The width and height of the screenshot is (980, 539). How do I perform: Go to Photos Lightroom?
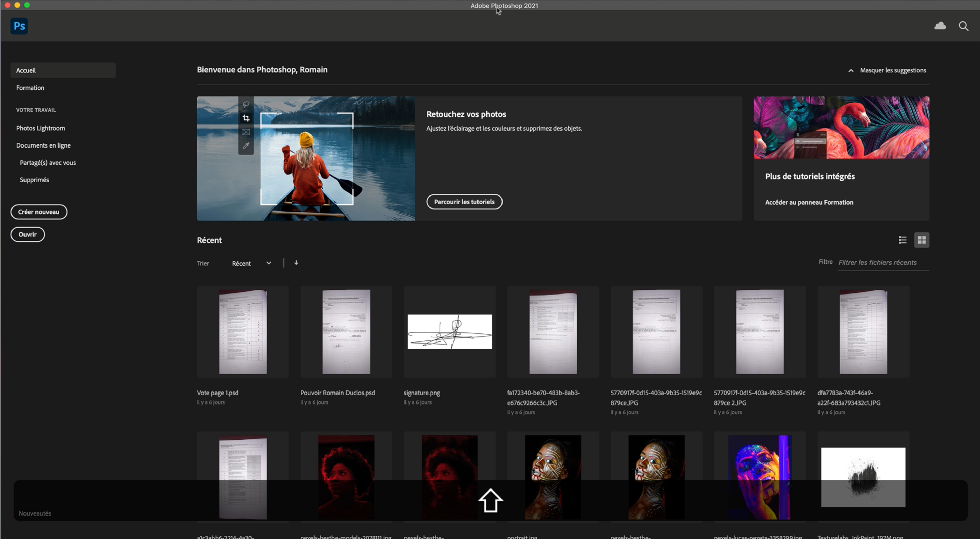click(40, 128)
